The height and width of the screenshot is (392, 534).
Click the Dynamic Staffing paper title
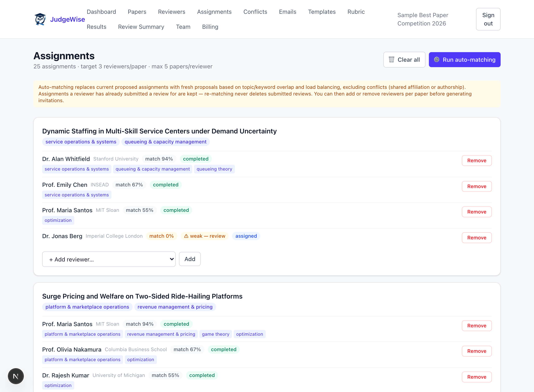pyautogui.click(x=159, y=131)
